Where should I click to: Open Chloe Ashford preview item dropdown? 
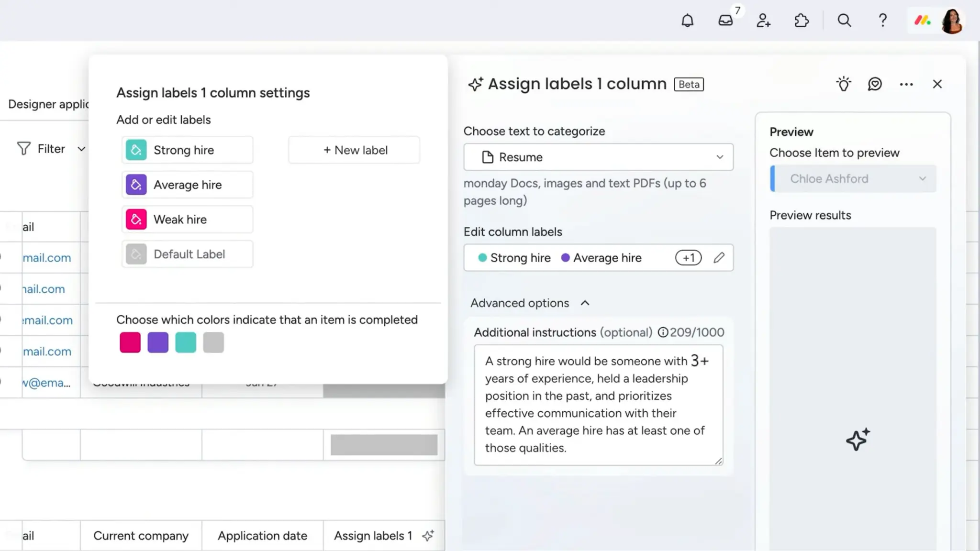[x=854, y=179]
